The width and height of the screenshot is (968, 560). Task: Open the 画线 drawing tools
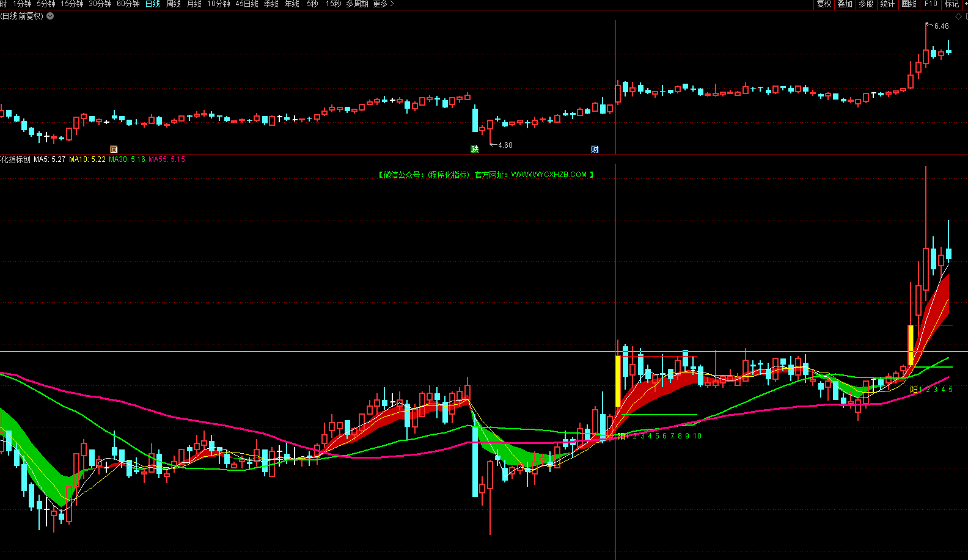(x=909, y=4)
